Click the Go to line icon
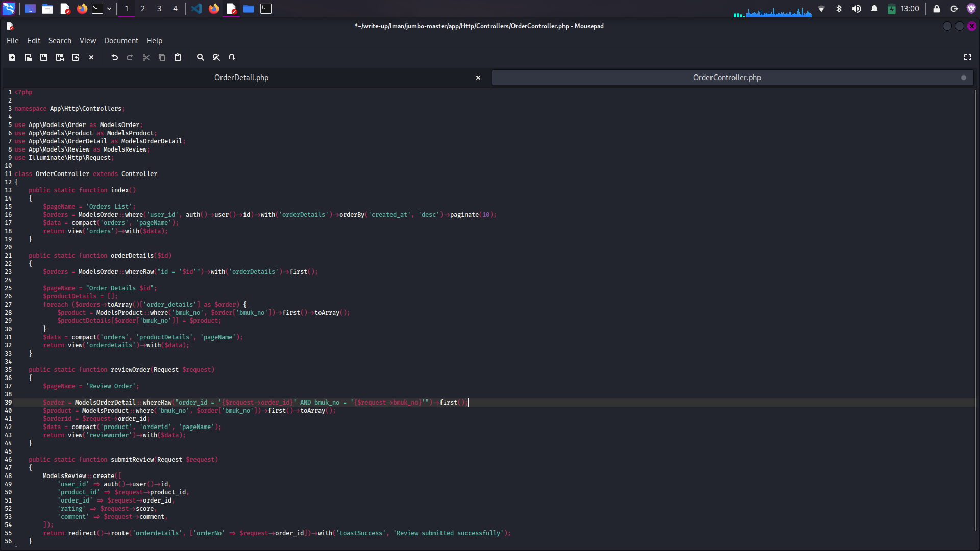This screenshot has width=980, height=551. (232, 57)
